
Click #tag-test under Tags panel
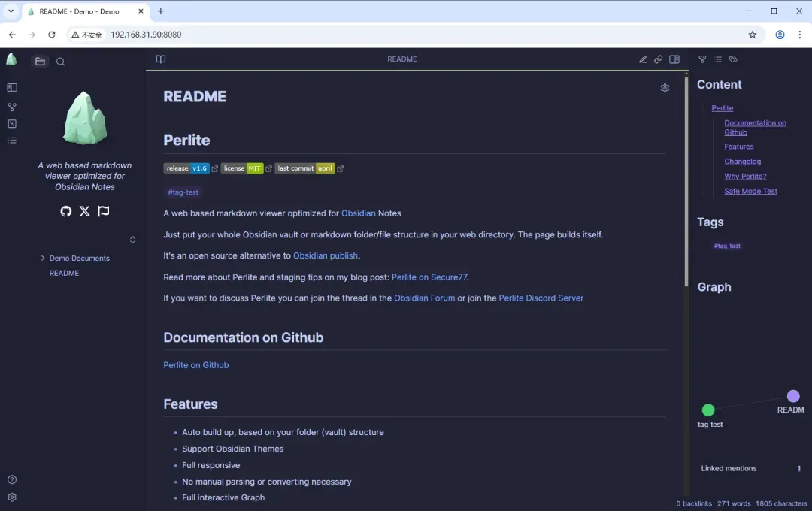pyautogui.click(x=727, y=246)
